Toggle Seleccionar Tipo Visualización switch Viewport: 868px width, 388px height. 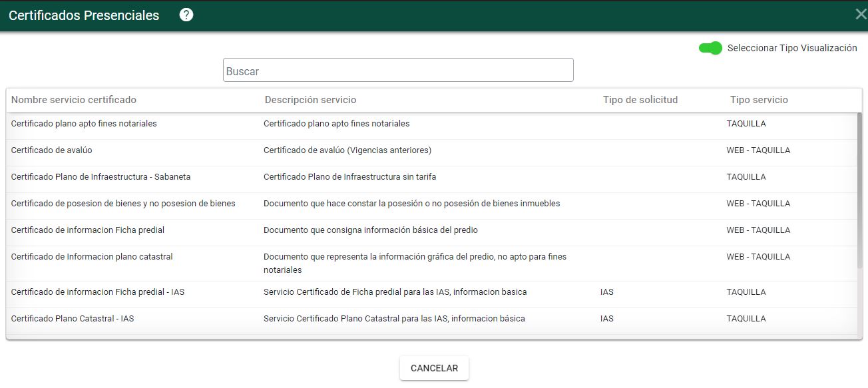pyautogui.click(x=710, y=48)
